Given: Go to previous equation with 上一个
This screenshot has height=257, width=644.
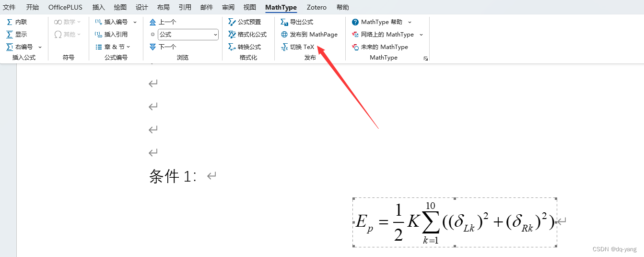Looking at the screenshot, I should (x=163, y=22).
